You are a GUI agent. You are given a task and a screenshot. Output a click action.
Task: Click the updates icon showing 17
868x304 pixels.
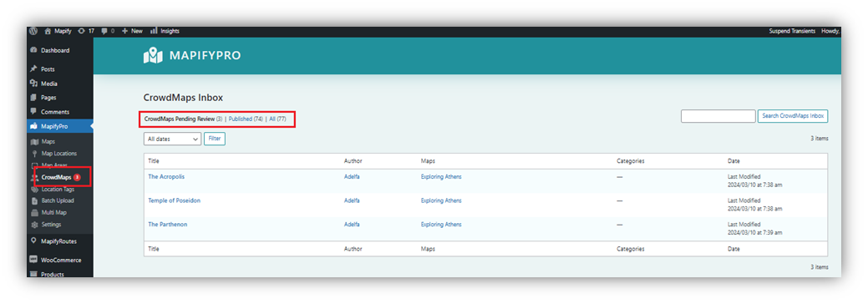click(82, 31)
